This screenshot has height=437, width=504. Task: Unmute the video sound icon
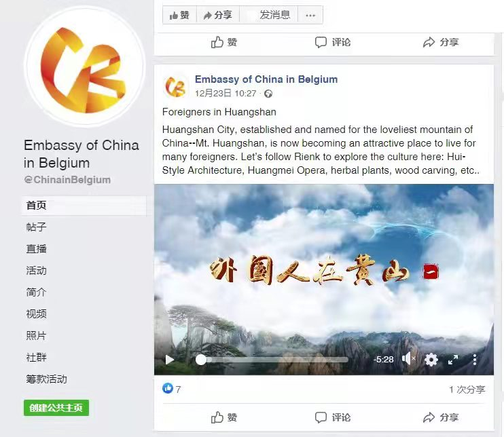pos(408,359)
